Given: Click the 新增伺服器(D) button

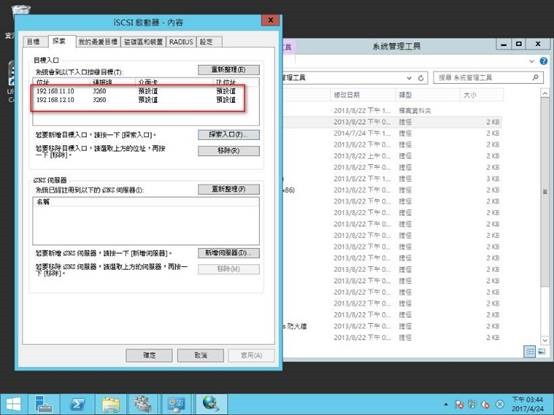Looking at the screenshot, I should click(229, 253).
